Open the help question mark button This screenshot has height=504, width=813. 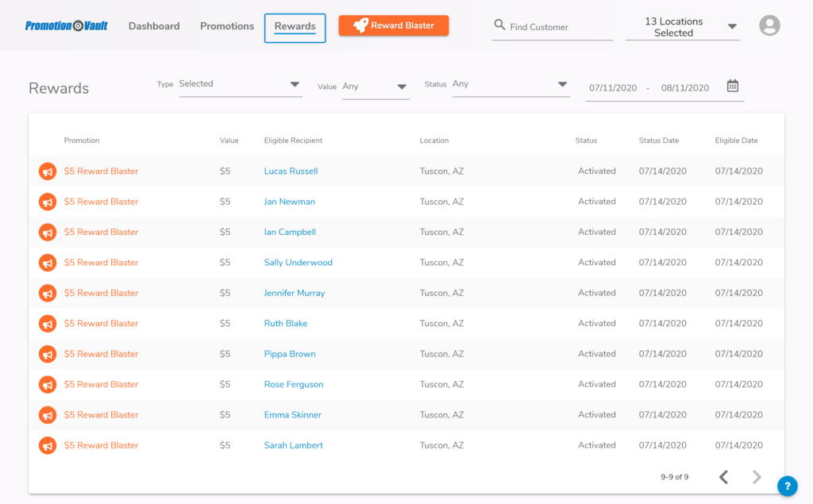[x=787, y=486]
